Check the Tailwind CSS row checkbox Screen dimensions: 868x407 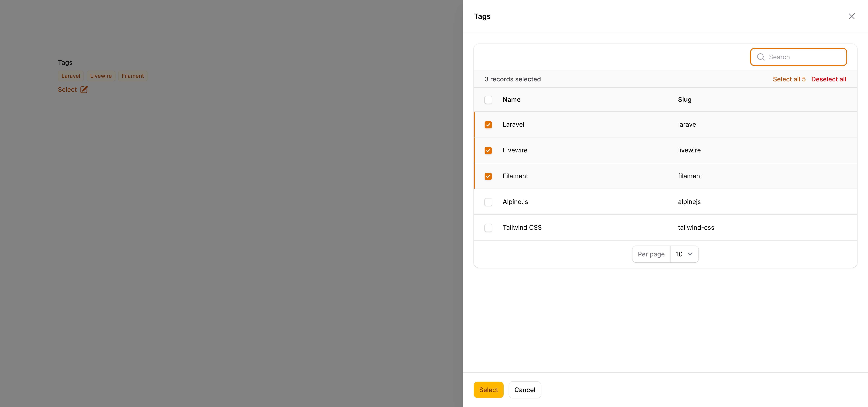[488, 228]
